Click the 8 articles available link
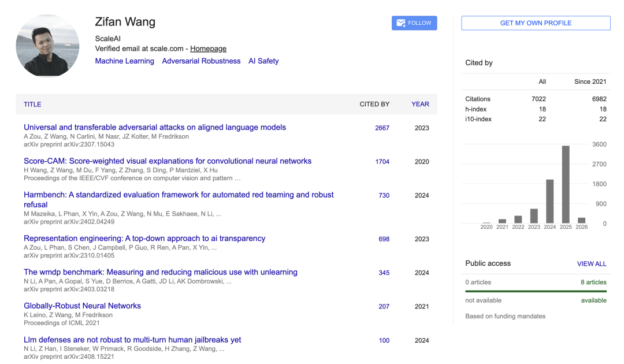The image size is (624, 364). click(593, 283)
